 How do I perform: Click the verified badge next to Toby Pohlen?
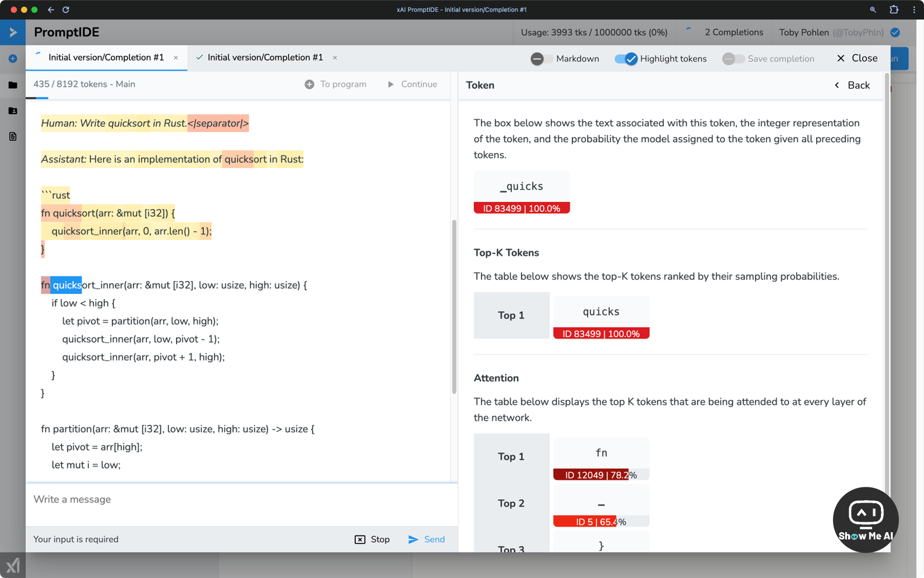point(895,32)
